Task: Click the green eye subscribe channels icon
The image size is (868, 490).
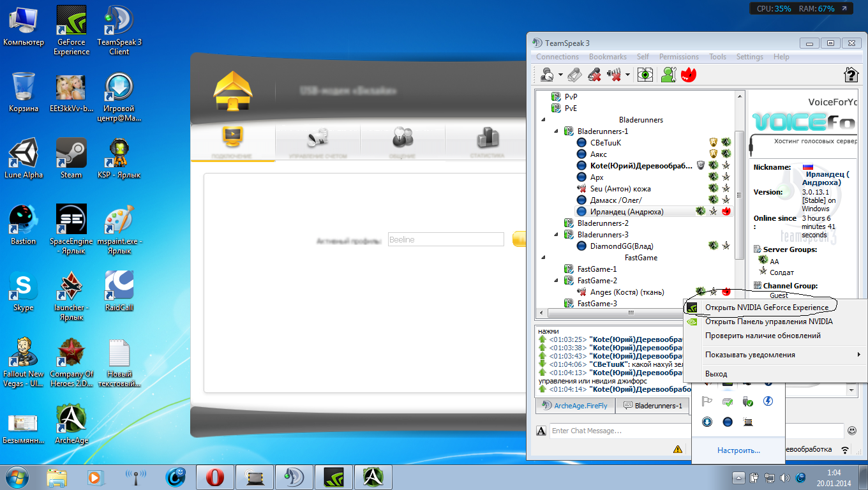Action: 646,75
